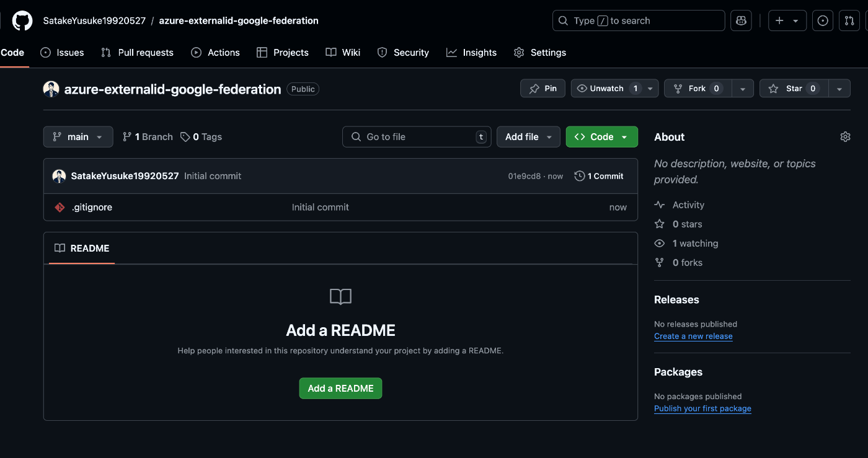
Task: Open the fork icon beside 0 forks
Action: tap(660, 263)
